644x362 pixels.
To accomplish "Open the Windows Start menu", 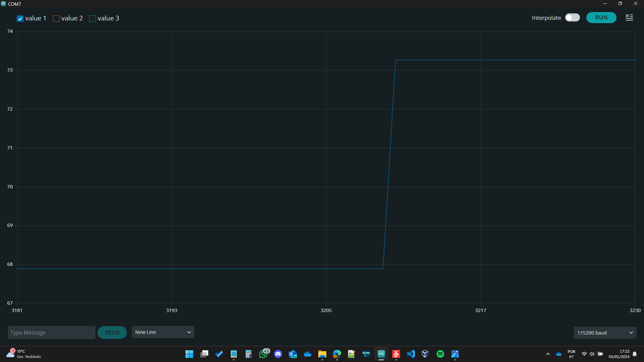I will [189, 354].
